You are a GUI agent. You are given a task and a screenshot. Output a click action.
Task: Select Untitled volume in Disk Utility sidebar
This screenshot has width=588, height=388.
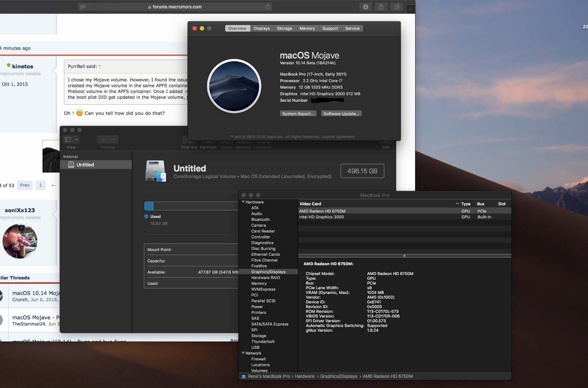[x=96, y=165]
